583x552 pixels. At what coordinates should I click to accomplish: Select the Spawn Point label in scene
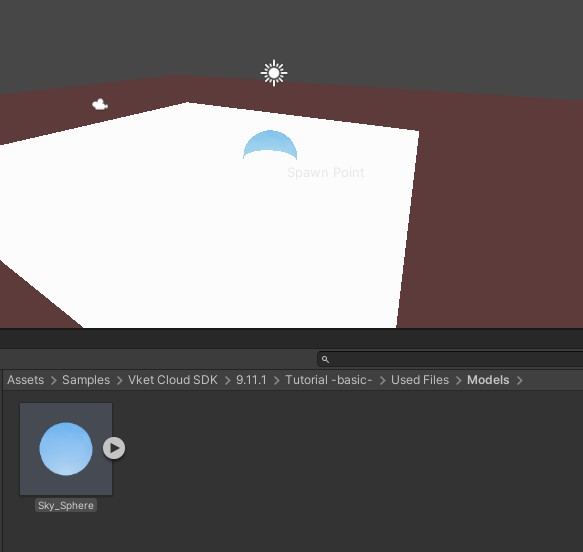point(326,172)
